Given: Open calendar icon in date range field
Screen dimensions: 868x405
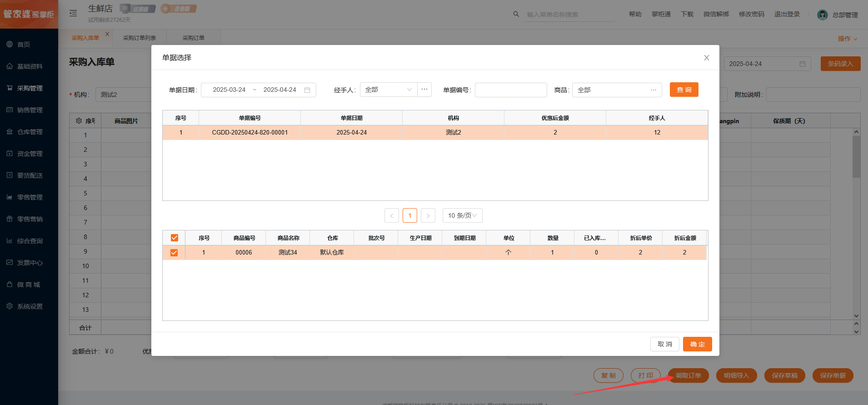Looking at the screenshot, I should coord(307,90).
